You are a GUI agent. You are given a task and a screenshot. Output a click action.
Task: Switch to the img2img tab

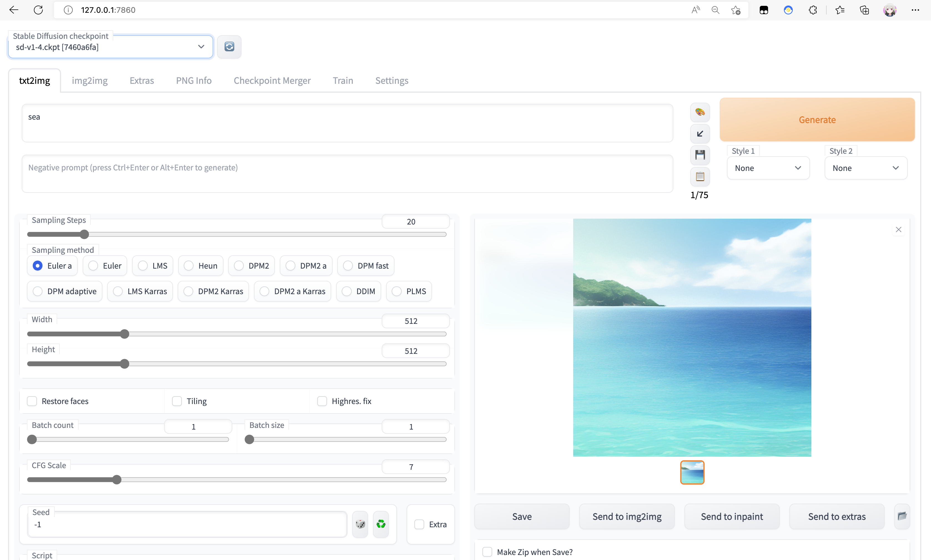pos(89,80)
